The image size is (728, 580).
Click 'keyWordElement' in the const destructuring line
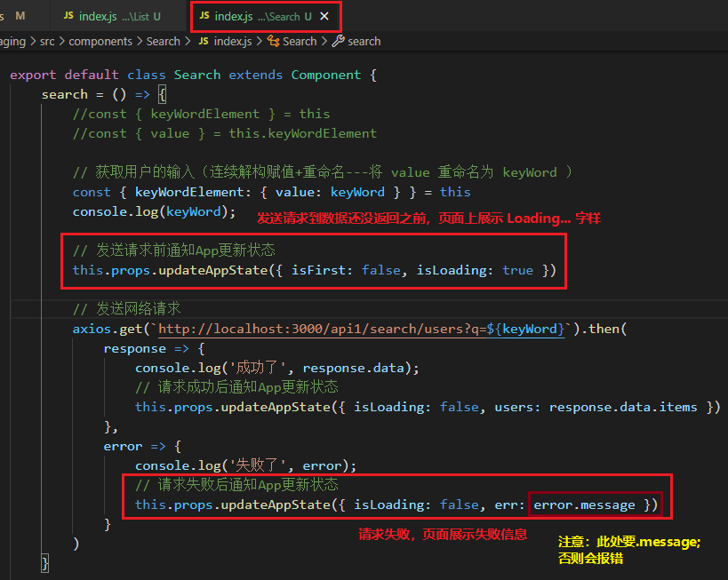click(189, 192)
